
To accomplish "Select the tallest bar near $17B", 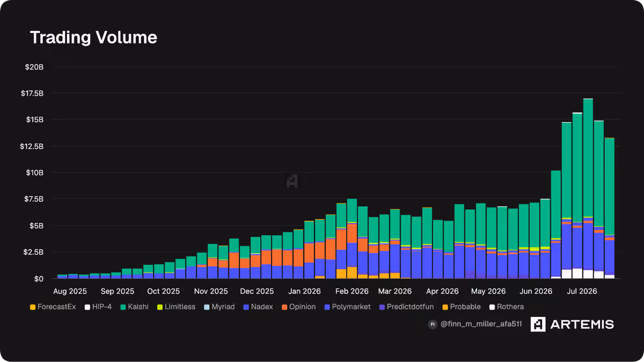I will [x=588, y=188].
